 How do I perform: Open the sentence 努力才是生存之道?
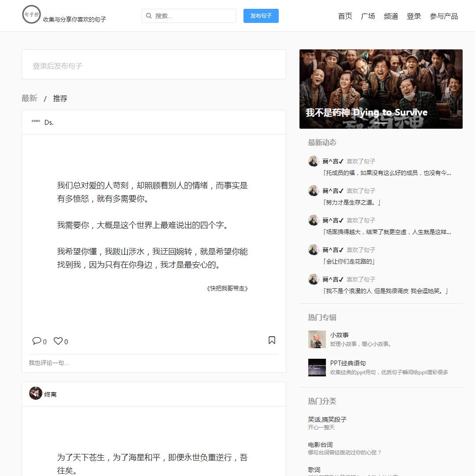(x=352, y=202)
